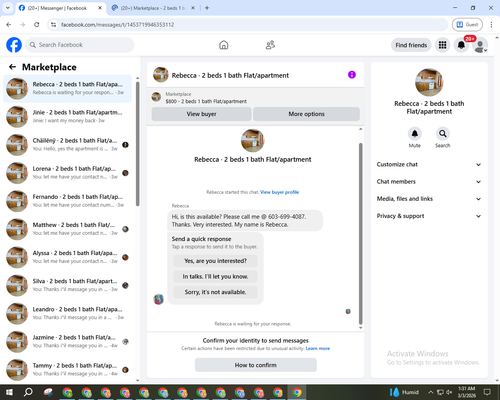Image resolution: width=500 pixels, height=400 pixels.
Task: Open Fernando conversation in chat list
Action: coord(67,201)
